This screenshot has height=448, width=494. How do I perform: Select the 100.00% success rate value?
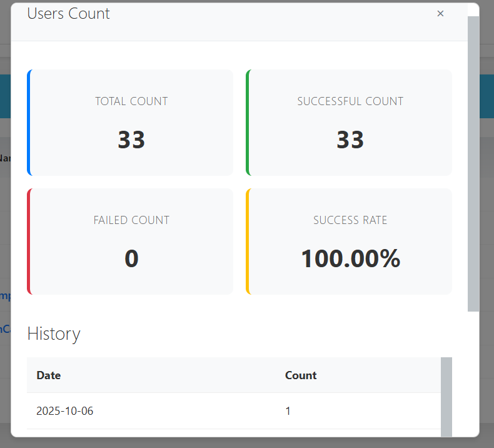pos(350,259)
